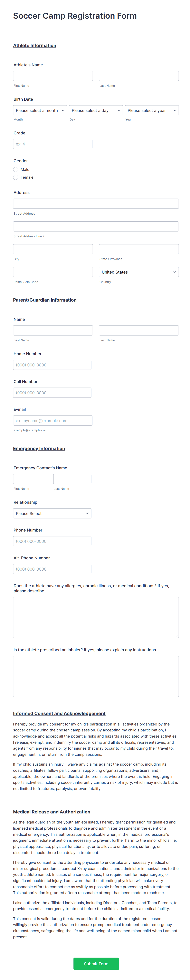Select the Female gender radio button

(16, 177)
